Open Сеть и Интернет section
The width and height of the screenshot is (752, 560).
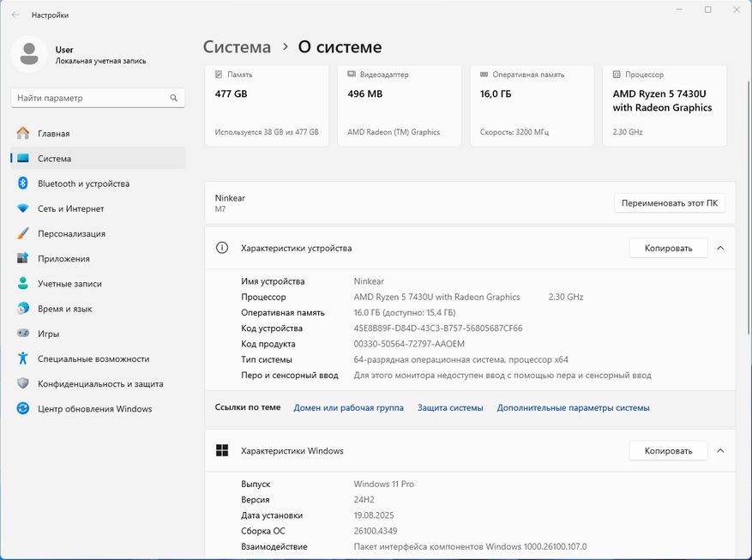(70, 208)
